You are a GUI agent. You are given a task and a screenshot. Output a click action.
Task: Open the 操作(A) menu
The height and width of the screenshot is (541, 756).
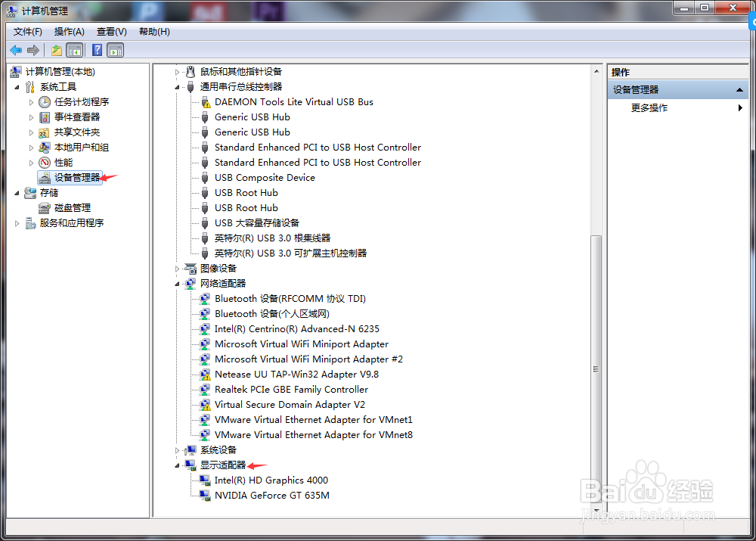70,32
